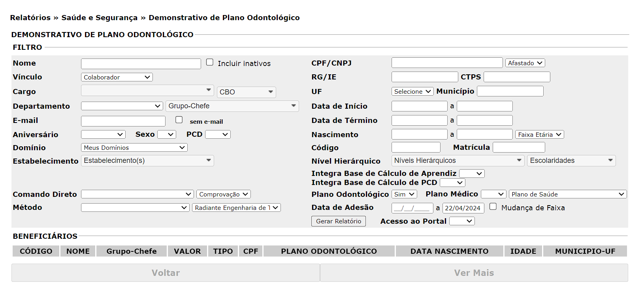Enable the Mudança de Faixa checkbox
The height and width of the screenshot is (285, 644).
tap(493, 207)
